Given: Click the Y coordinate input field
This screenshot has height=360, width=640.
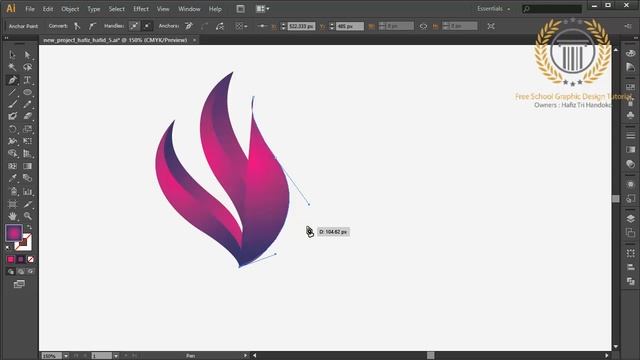Looking at the screenshot, I should 349,26.
